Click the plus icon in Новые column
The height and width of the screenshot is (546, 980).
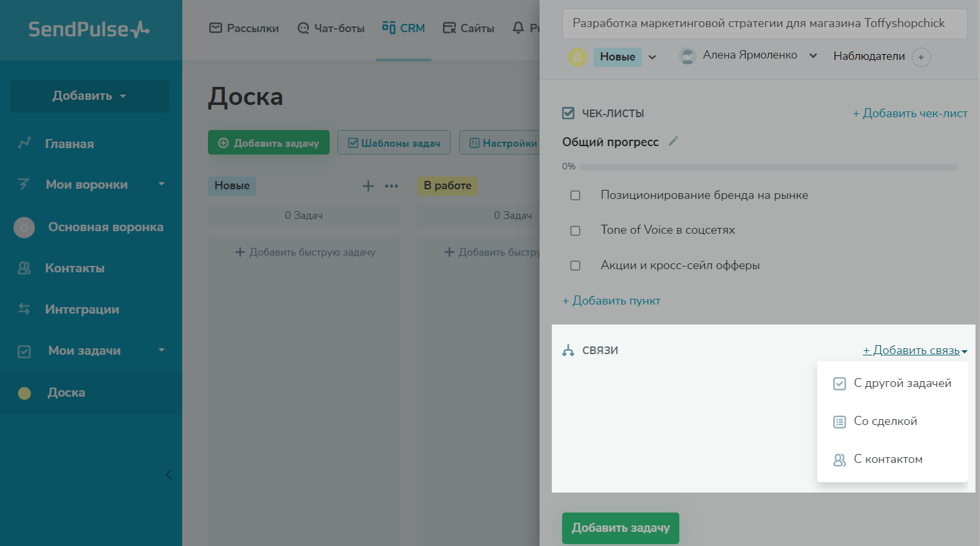(x=368, y=186)
